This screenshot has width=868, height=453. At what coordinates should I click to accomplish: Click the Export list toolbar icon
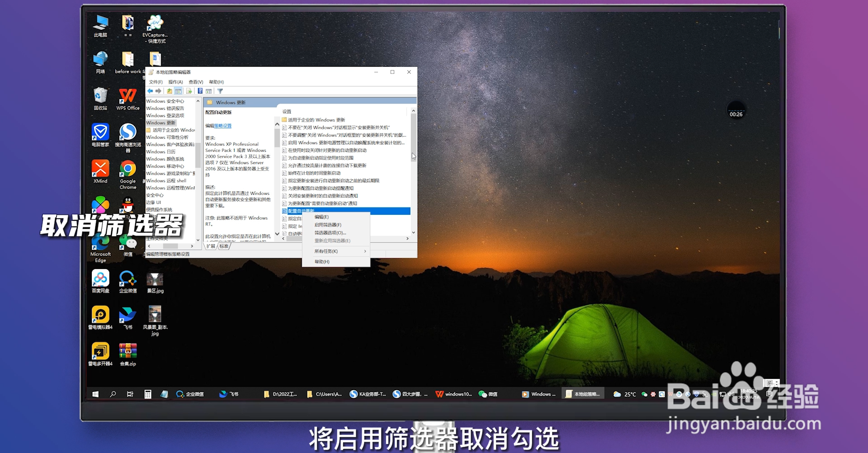[189, 91]
